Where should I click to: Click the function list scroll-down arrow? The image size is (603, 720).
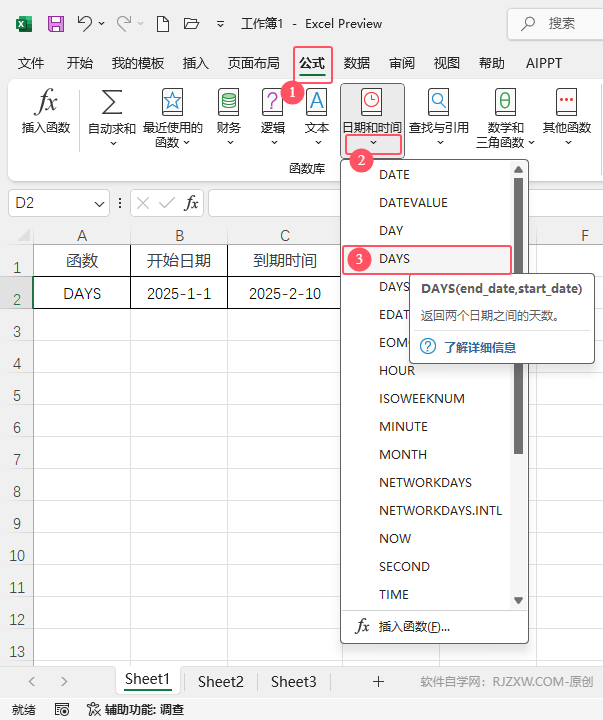click(518, 600)
